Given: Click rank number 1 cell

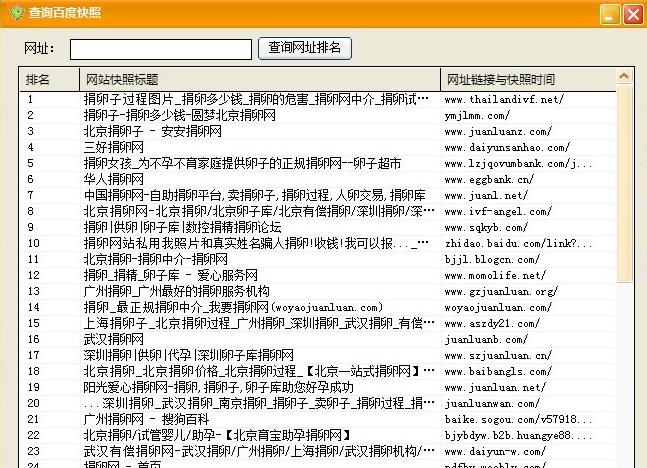Looking at the screenshot, I should click(x=30, y=99).
